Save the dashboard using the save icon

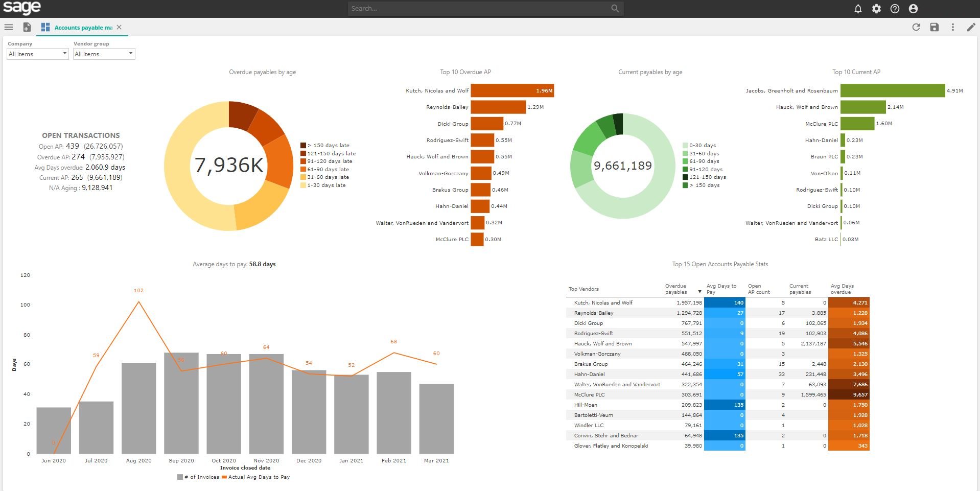(x=935, y=27)
